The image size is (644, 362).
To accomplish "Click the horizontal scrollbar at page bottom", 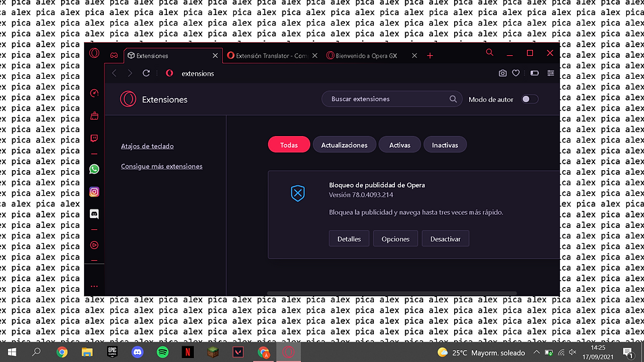I will (392, 293).
